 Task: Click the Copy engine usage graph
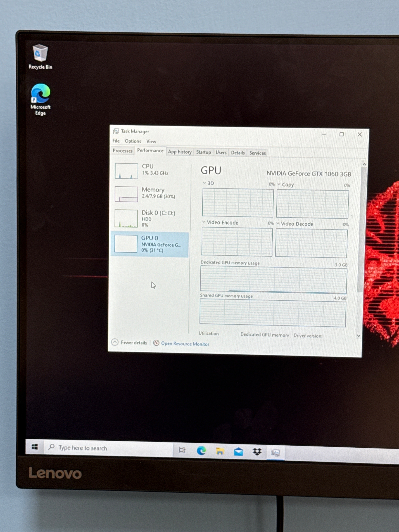click(x=312, y=204)
